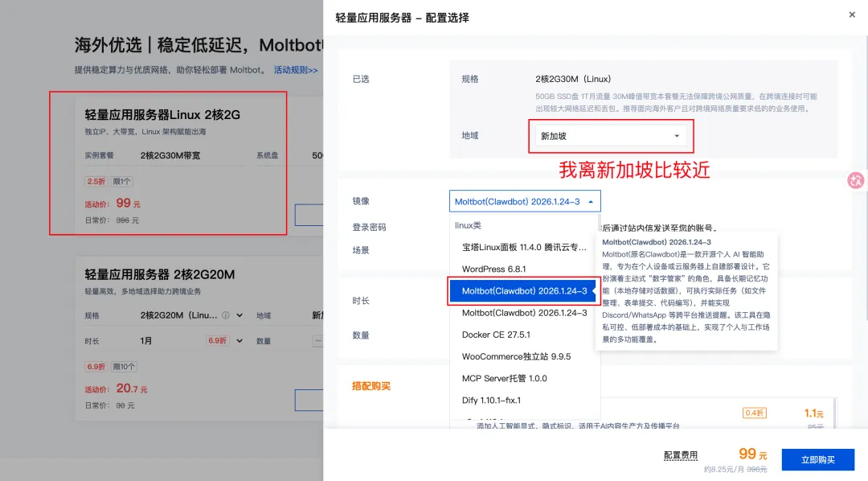The width and height of the screenshot is (868, 481).
Task: Open the pink floating assistant icon on right edge
Action: click(855, 180)
